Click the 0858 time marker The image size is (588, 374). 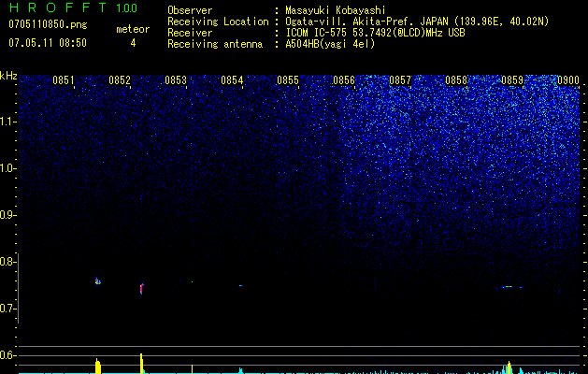click(x=456, y=79)
